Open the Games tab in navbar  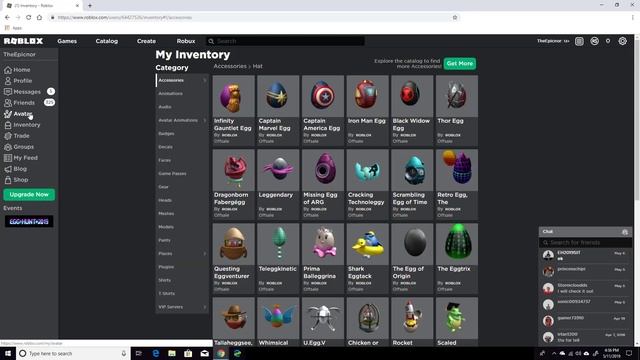pos(67,41)
